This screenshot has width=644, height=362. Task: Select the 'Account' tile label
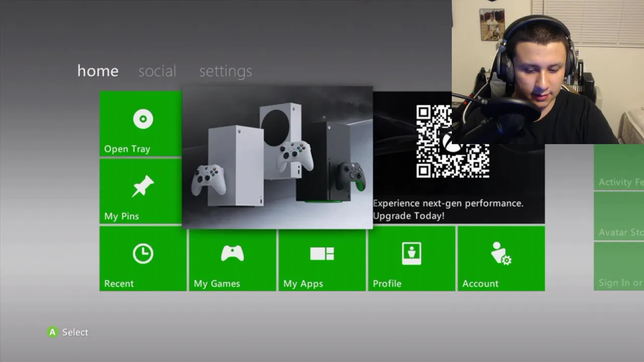point(480,284)
